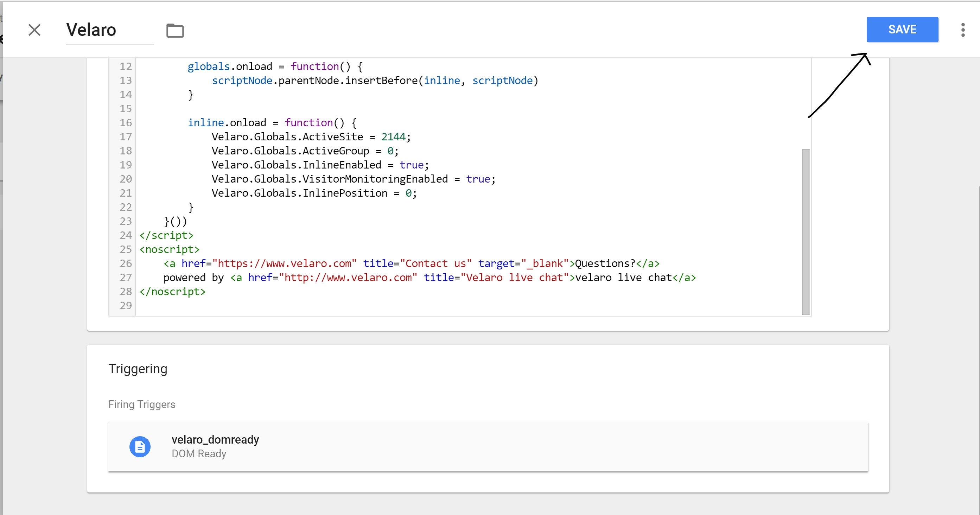Click the true value on the InlineEnabled line
The height and width of the screenshot is (515, 980).
tap(411, 165)
